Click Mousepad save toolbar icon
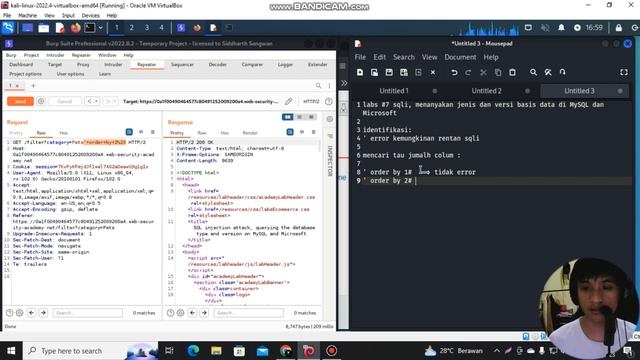Image resolution: width=640 pixels, height=360 pixels. pos(389,72)
